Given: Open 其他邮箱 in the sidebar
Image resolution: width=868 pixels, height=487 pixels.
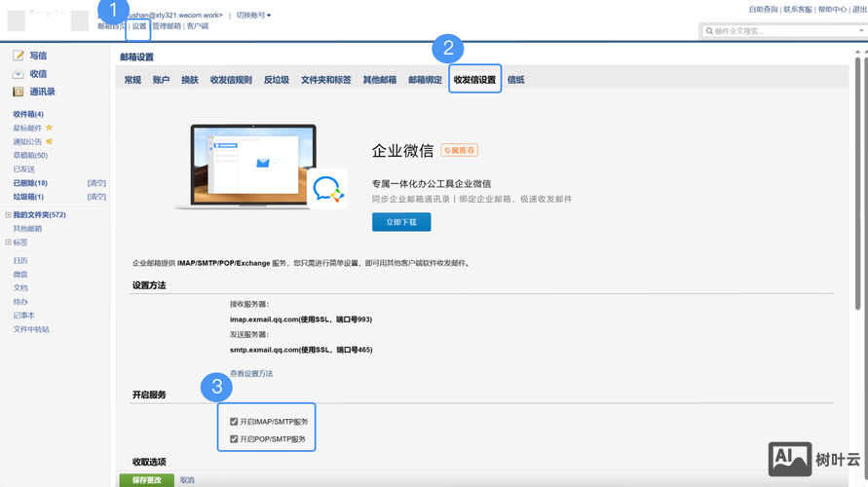Looking at the screenshot, I should [x=27, y=229].
